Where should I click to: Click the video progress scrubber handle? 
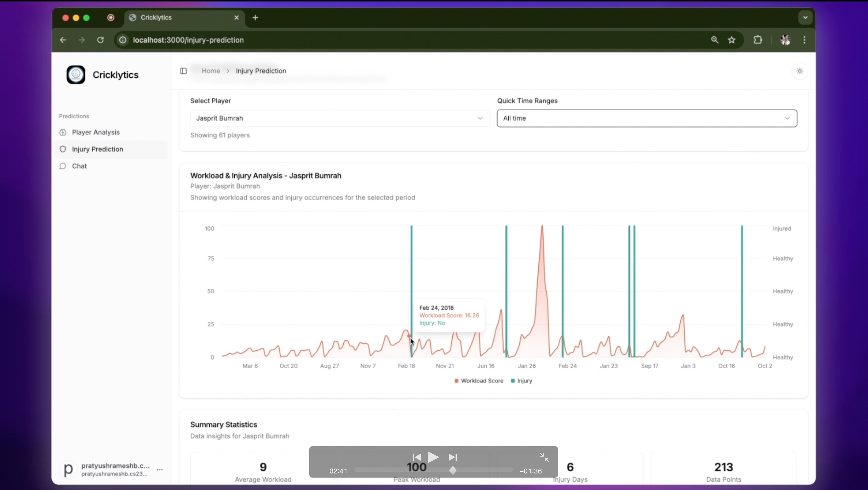(453, 470)
